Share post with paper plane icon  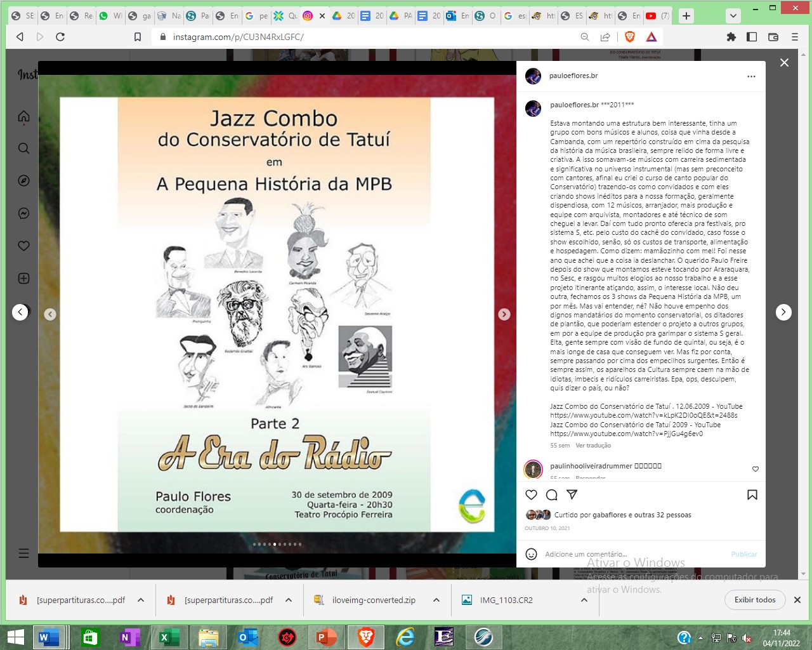point(572,494)
